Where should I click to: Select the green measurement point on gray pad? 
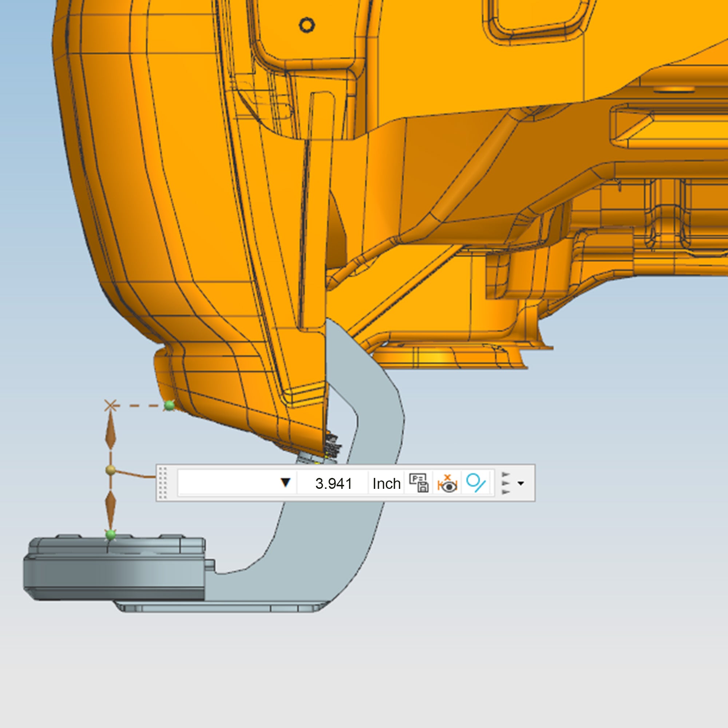tap(110, 534)
